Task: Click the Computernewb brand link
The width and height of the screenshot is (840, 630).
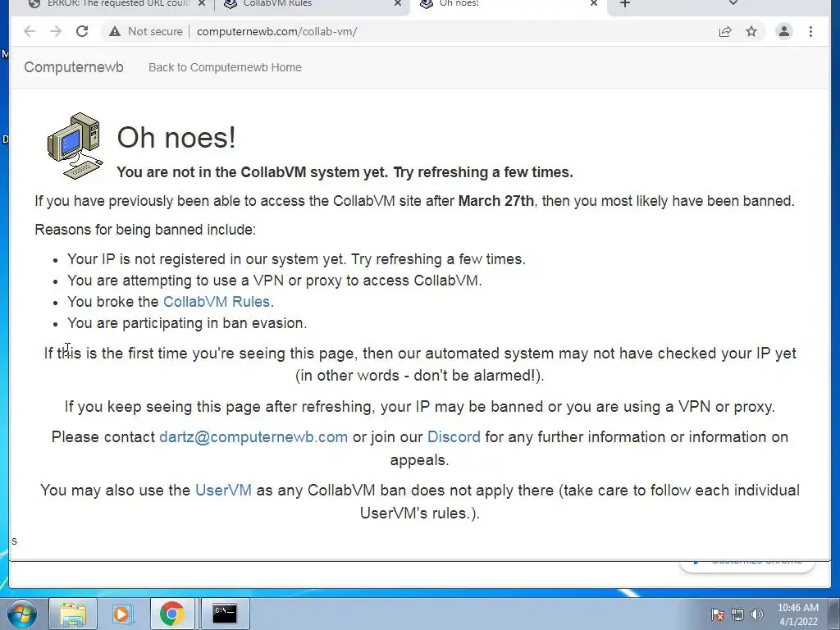Action: (74, 67)
